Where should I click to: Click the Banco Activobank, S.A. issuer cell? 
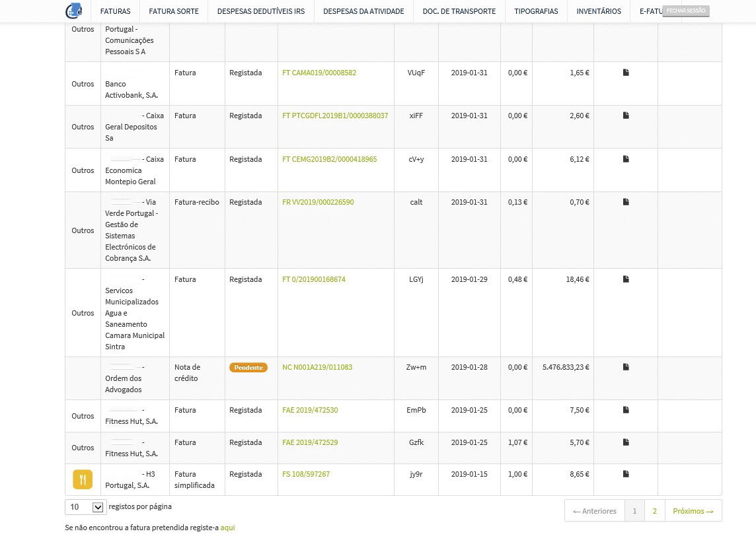[135, 84]
